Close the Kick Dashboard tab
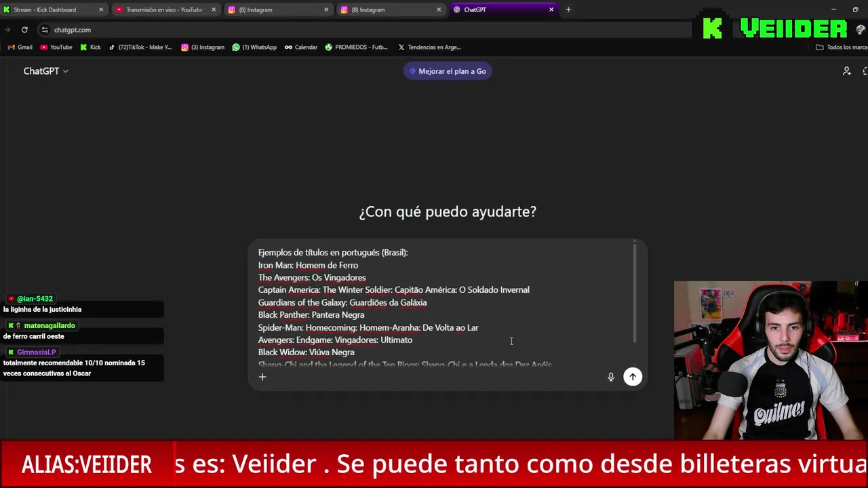The height and width of the screenshot is (488, 868). pos(101,9)
